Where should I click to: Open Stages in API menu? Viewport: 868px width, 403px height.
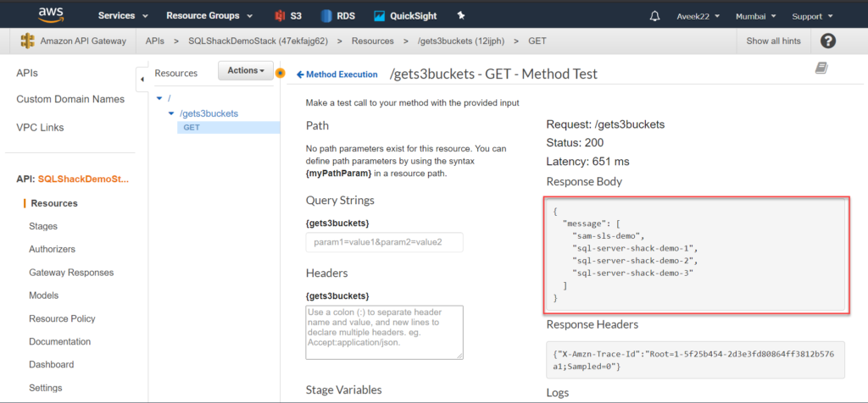tap(43, 227)
